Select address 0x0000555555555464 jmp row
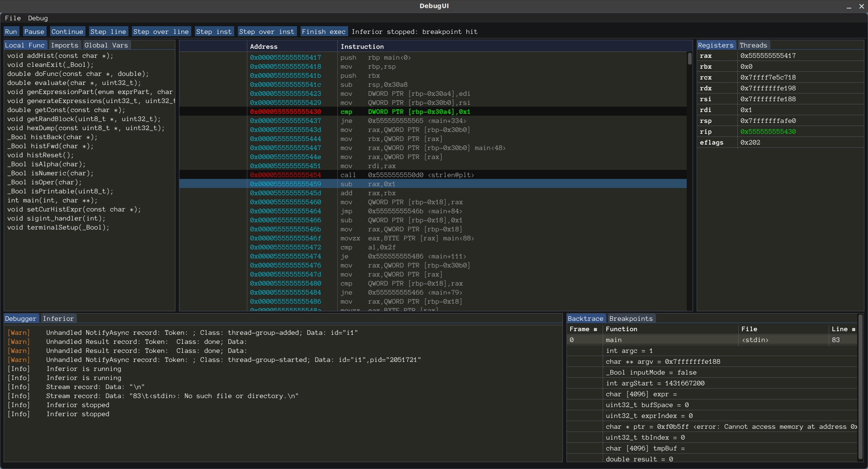This screenshot has width=868, height=469. point(433,211)
